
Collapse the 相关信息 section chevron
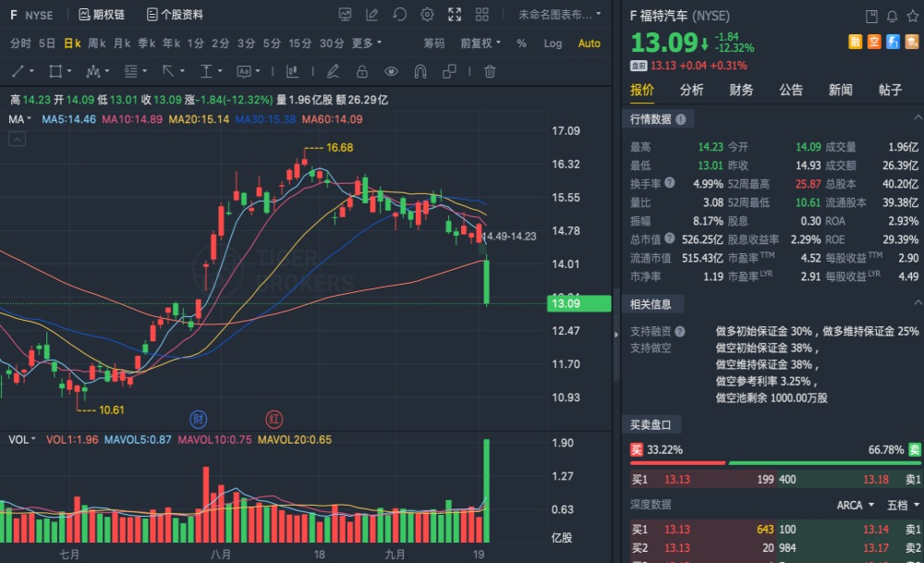click(918, 302)
